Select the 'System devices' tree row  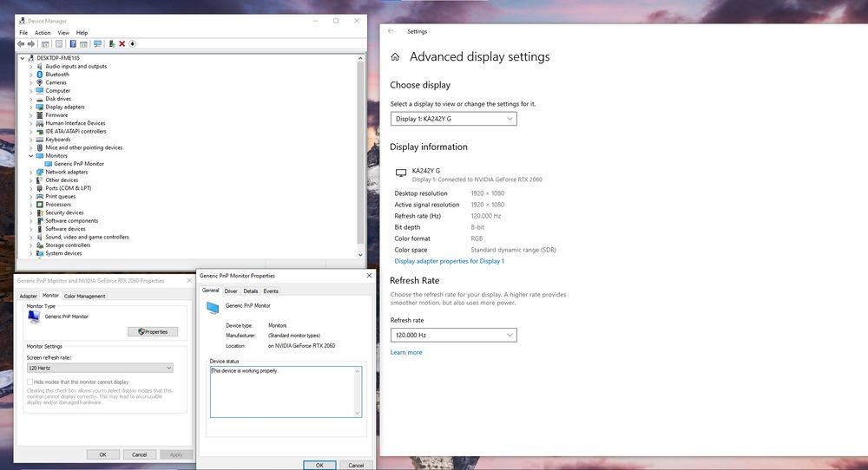click(63, 253)
